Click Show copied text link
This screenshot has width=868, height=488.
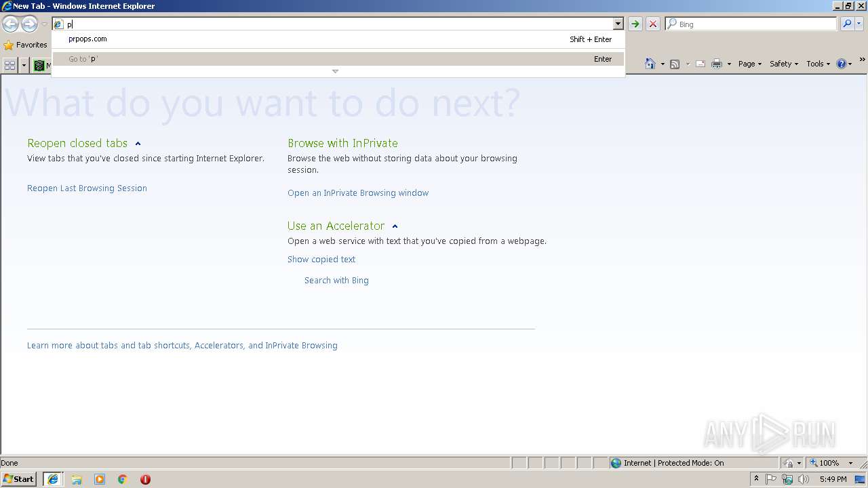point(321,260)
